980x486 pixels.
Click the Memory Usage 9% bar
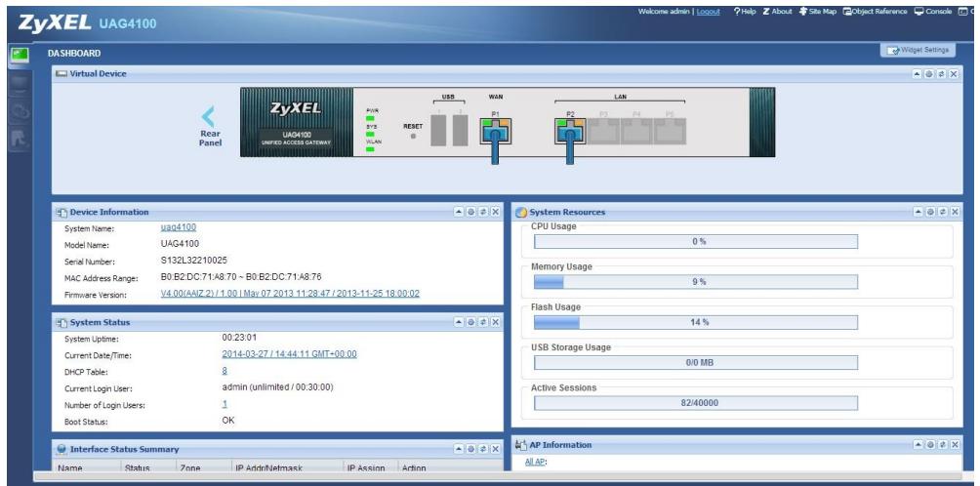[x=696, y=282]
